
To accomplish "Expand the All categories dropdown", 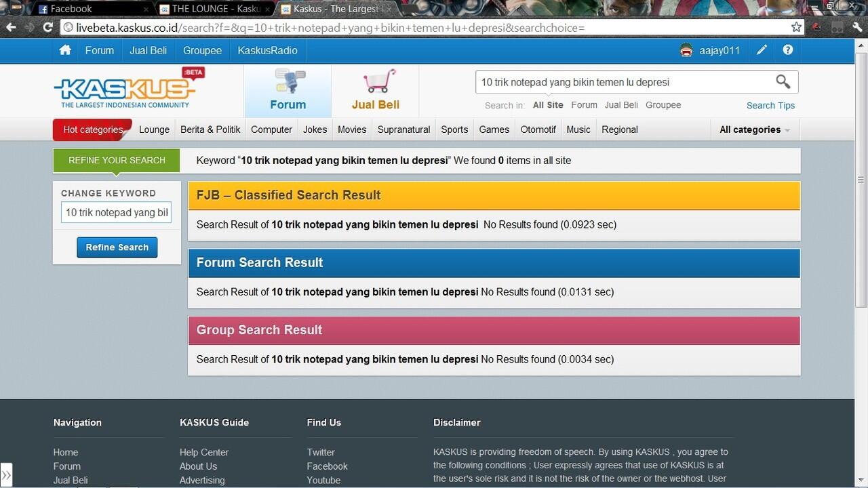I will [x=755, y=129].
